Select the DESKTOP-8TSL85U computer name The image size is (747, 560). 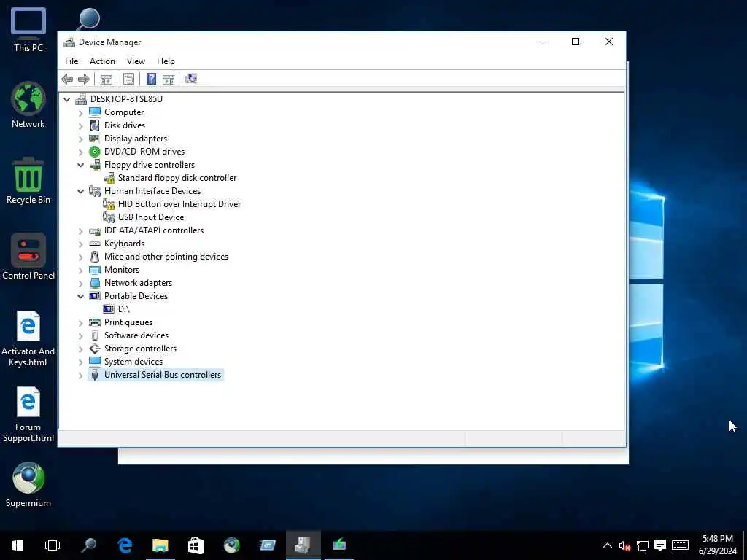pyautogui.click(x=126, y=99)
